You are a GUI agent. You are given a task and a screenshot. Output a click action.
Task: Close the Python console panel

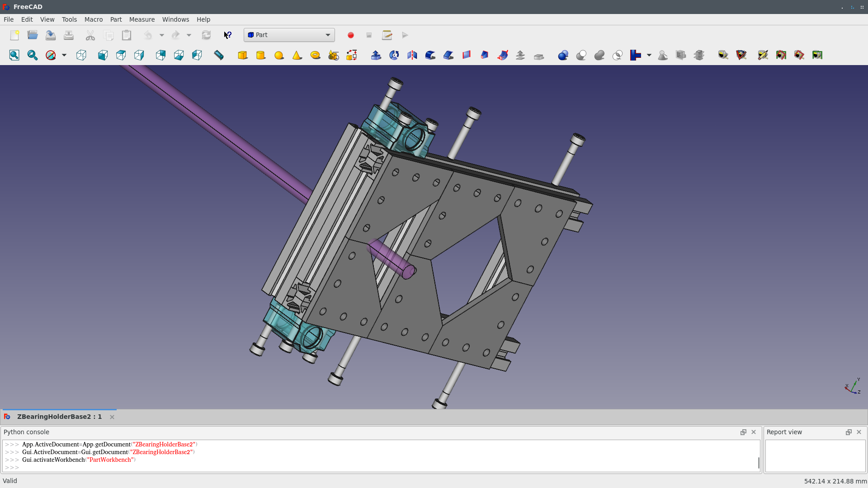point(754,432)
